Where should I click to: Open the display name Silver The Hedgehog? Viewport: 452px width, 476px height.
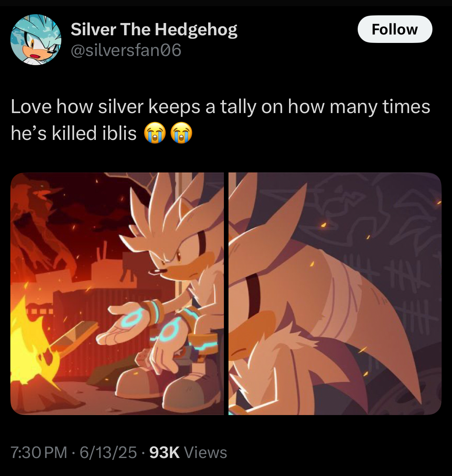154,29
